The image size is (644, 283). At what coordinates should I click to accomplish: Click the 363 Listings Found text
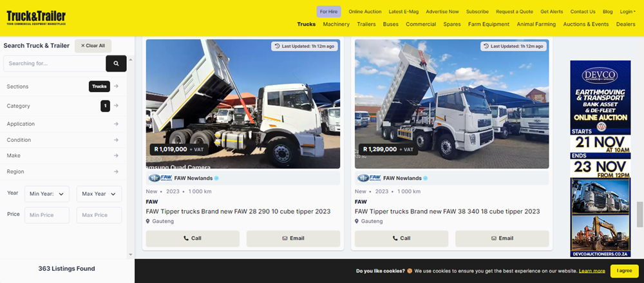click(x=66, y=269)
